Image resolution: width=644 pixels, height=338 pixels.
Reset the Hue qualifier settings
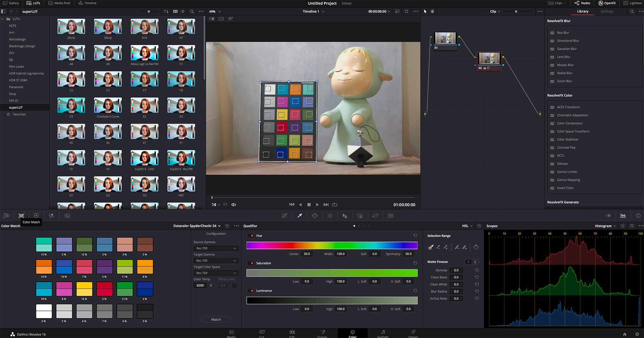(x=415, y=235)
